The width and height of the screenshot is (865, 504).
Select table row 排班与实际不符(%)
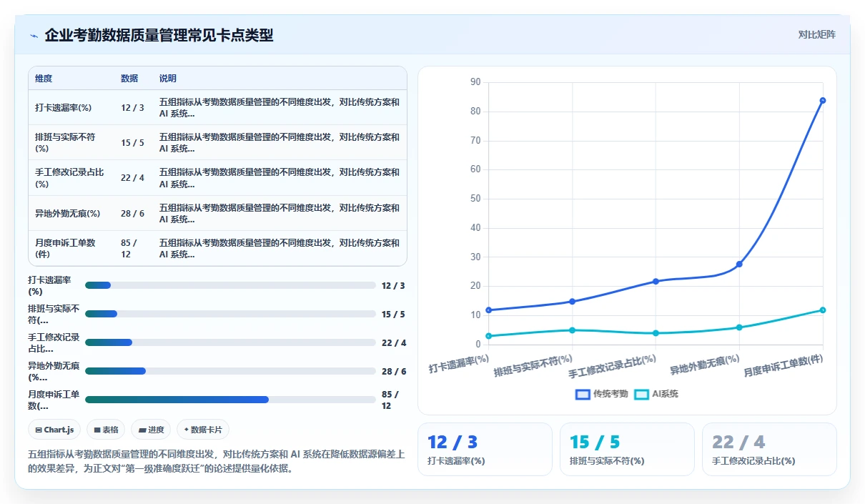tap(217, 143)
